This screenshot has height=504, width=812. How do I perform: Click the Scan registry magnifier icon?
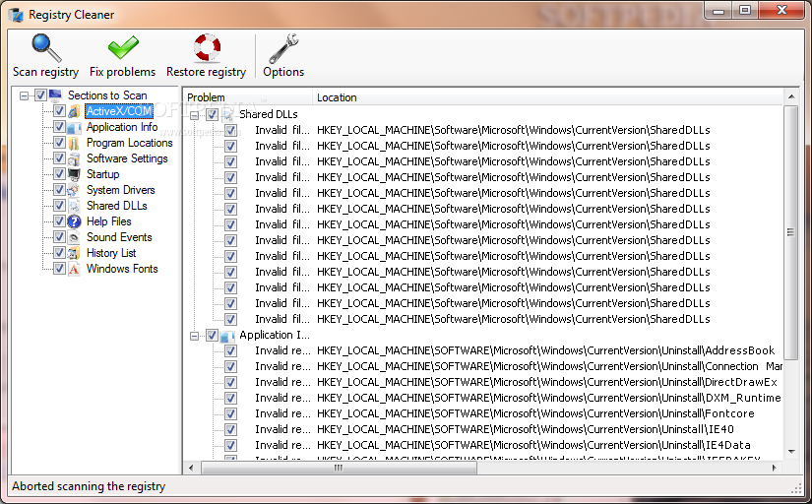[x=46, y=47]
